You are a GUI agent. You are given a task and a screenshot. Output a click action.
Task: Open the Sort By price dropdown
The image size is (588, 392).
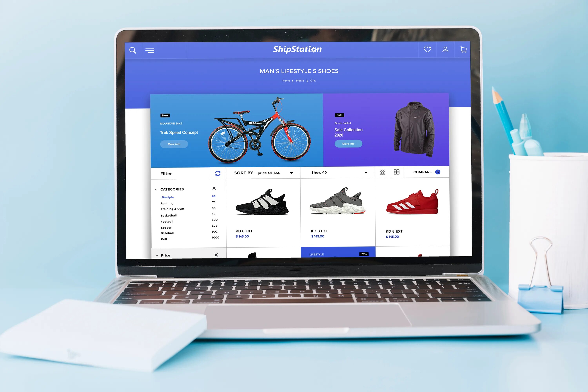[292, 172]
